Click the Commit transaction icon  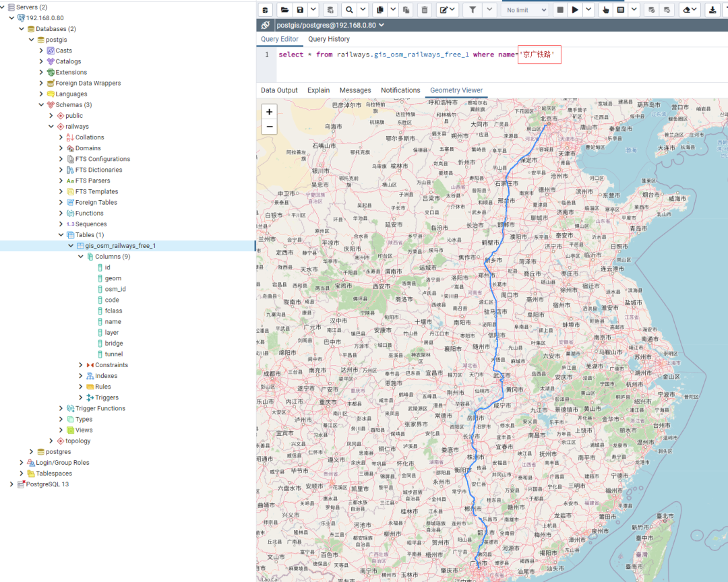[x=651, y=9]
